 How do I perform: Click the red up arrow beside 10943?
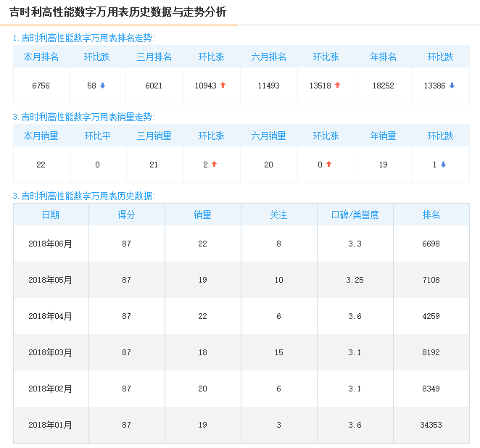223,85
